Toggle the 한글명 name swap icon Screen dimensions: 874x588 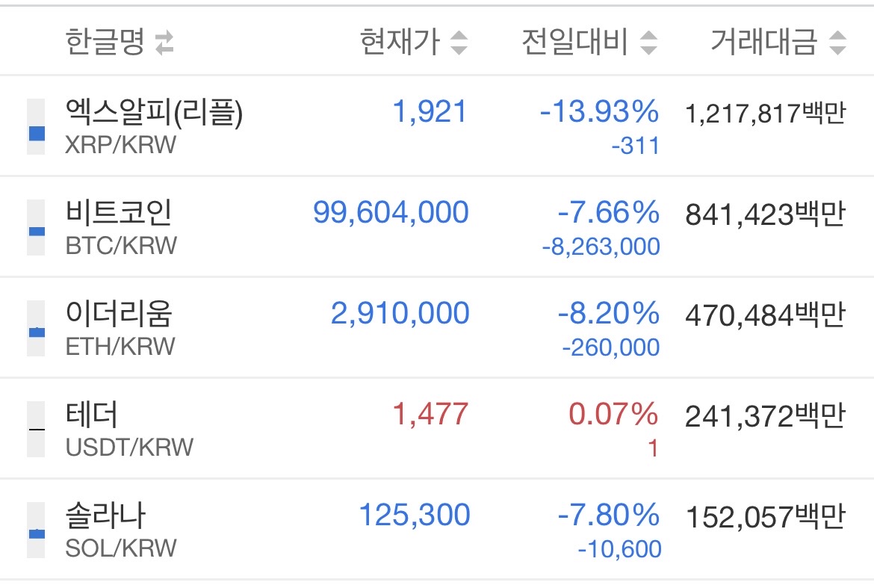164,43
